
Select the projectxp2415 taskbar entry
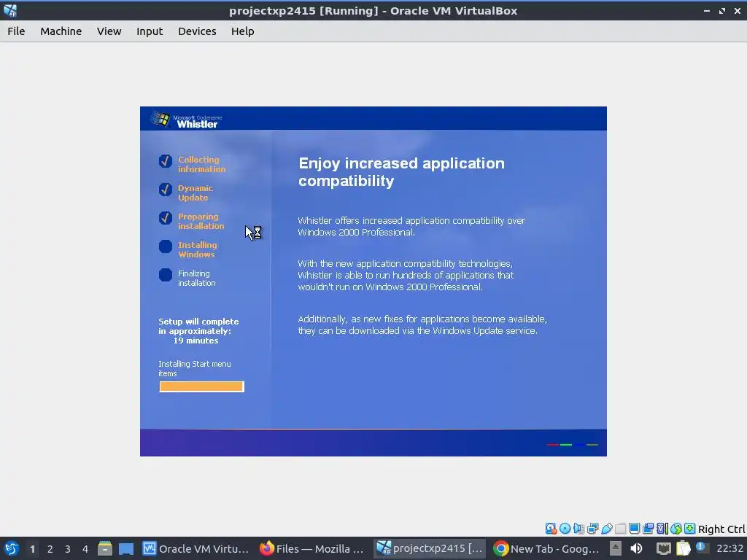click(429, 548)
